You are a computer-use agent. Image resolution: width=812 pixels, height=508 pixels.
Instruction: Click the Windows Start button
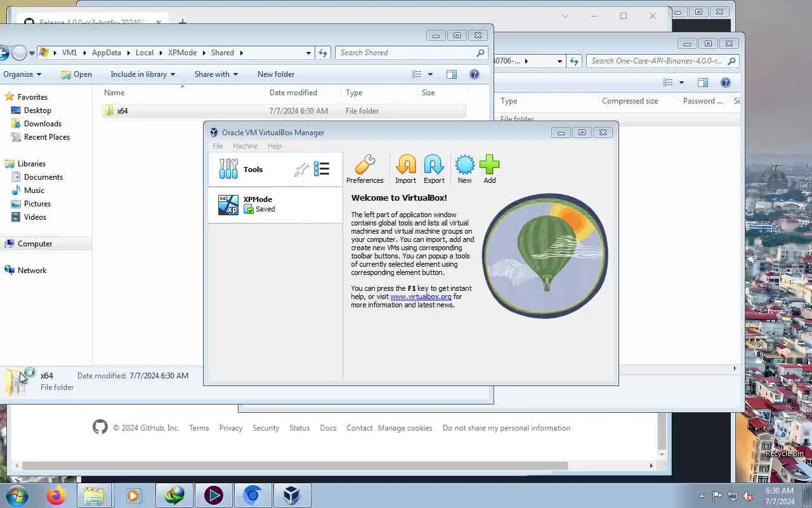(16, 495)
